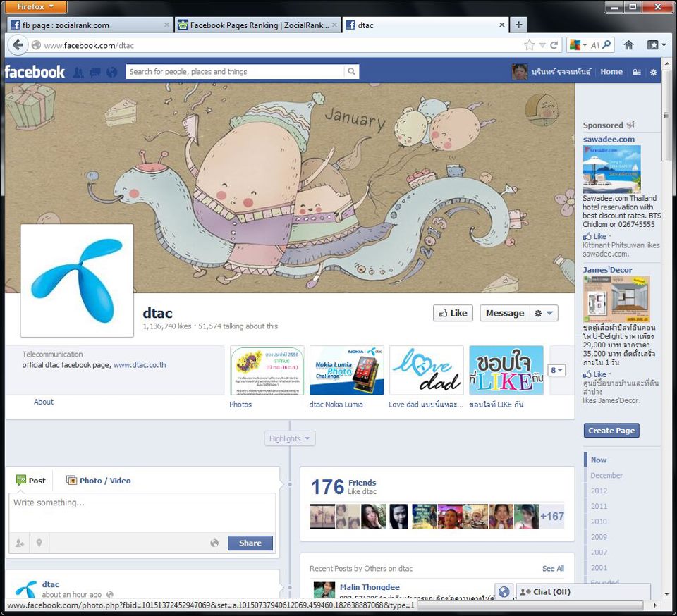Open the globe notifications icon
The height and width of the screenshot is (616, 677).
coord(111,72)
